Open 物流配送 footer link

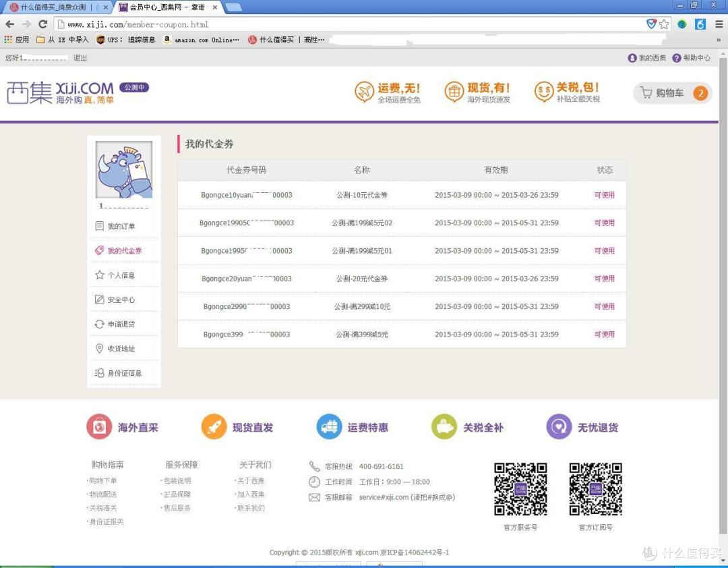click(x=102, y=494)
